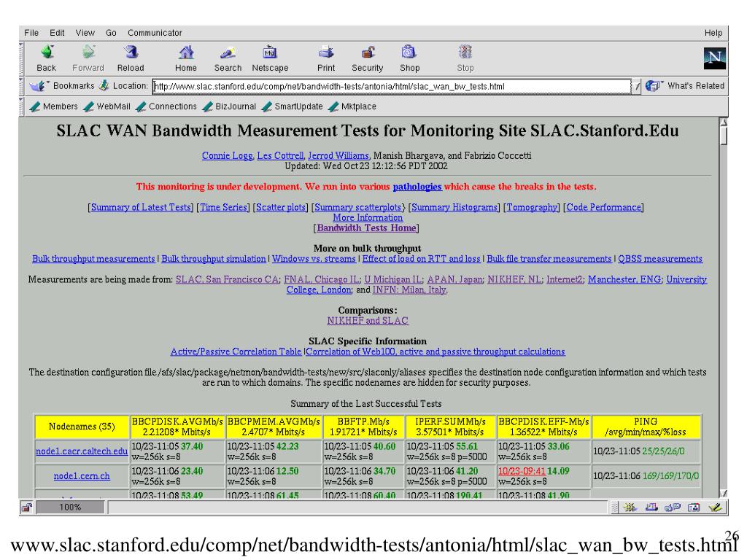Click the vertical scrollbar down arrow
This screenshot has height=560, width=747.
click(x=724, y=494)
